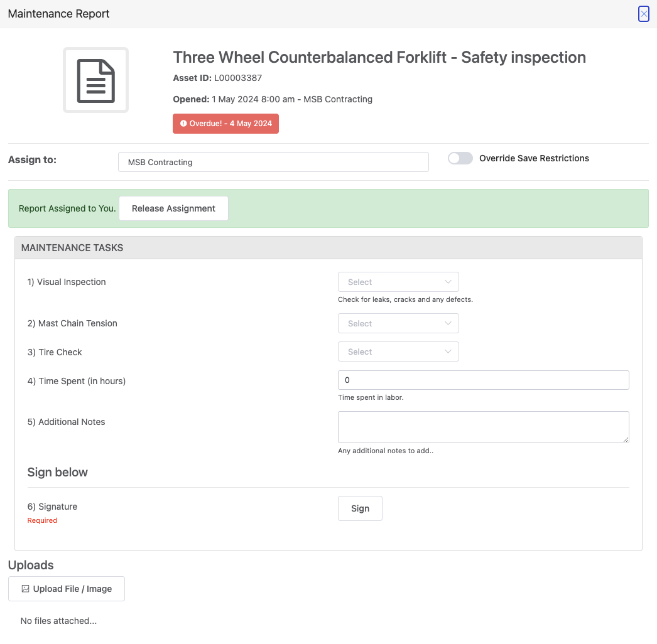Image resolution: width=657 pixels, height=644 pixels.
Task: Click the maintenance report document icon
Action: [x=95, y=80]
